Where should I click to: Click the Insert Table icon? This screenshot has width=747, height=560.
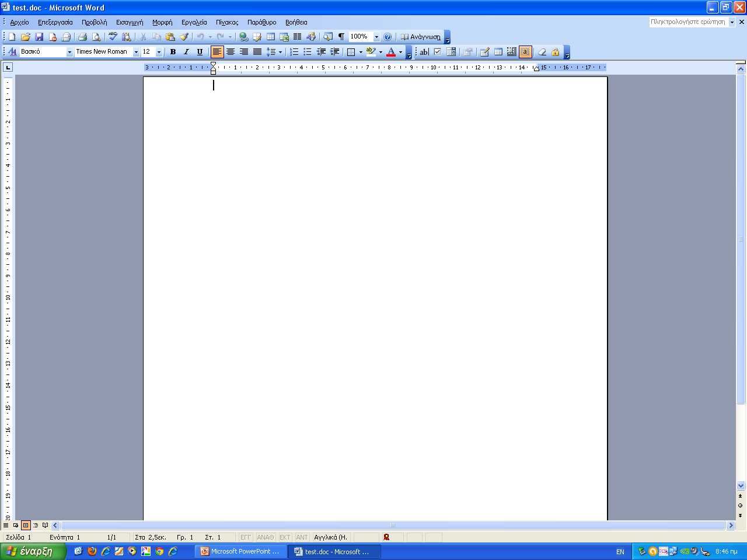pyautogui.click(x=271, y=37)
